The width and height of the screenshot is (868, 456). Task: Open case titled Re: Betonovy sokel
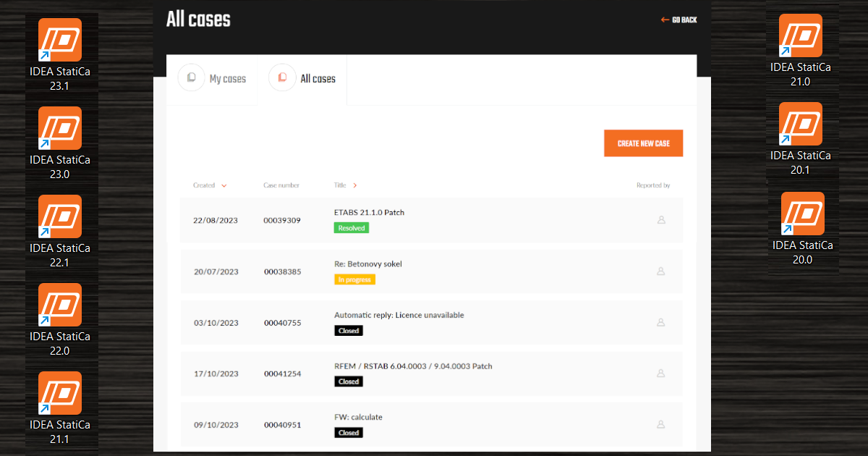368,264
